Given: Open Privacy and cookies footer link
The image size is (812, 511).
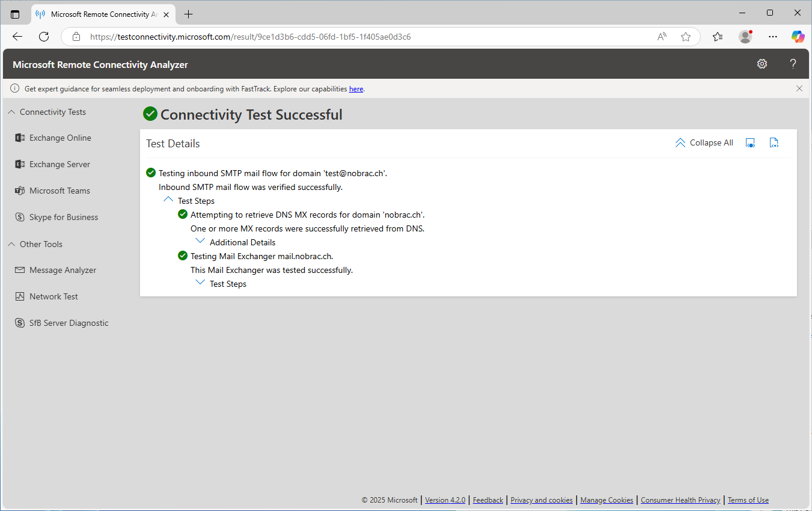Looking at the screenshot, I should click(542, 500).
